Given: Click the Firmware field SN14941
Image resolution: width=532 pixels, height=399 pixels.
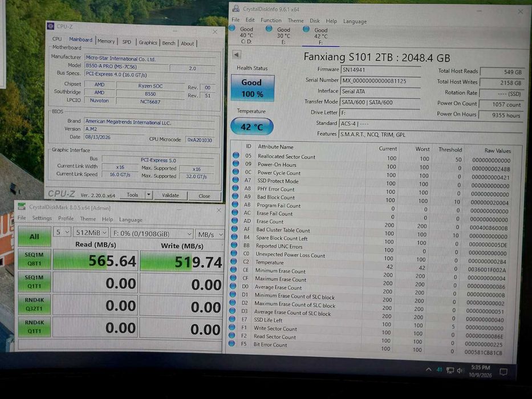Looking at the screenshot, I should (x=381, y=70).
